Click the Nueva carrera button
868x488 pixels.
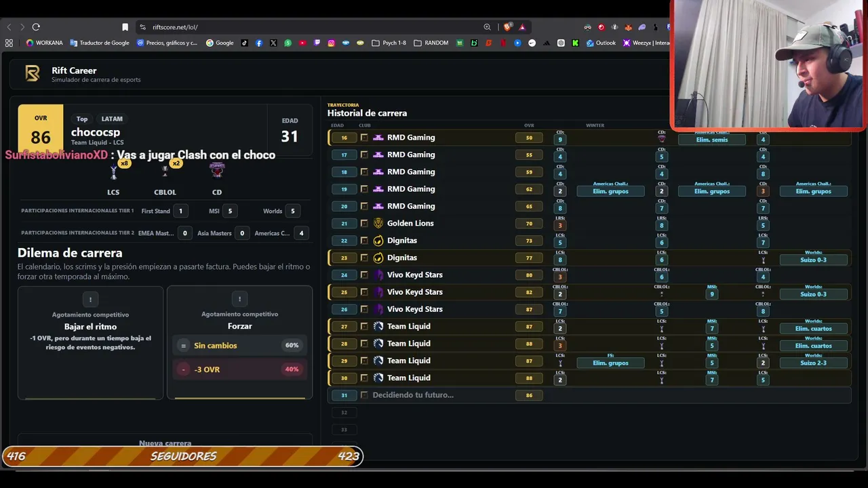165,443
